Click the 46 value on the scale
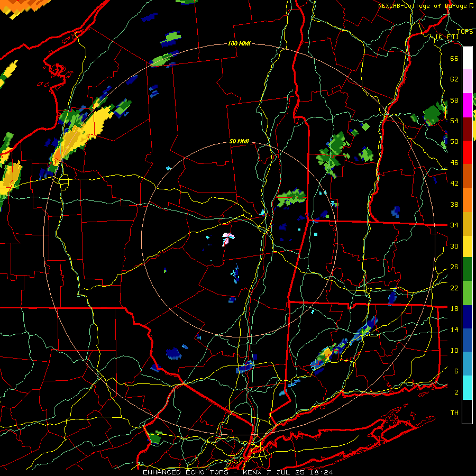The height and width of the screenshot is (476, 476). pyautogui.click(x=454, y=163)
